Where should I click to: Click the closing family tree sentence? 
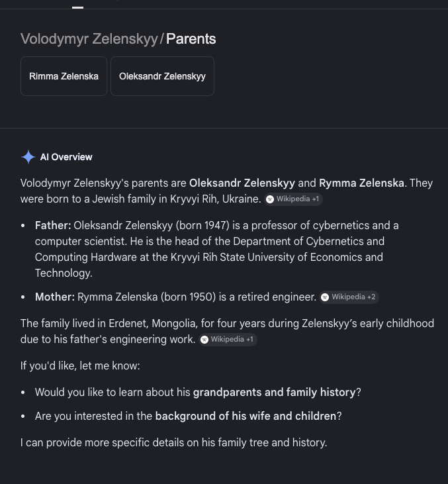click(174, 443)
